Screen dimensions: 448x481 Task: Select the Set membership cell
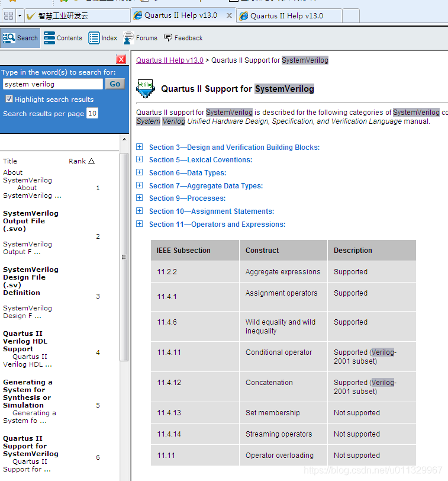coord(283,413)
